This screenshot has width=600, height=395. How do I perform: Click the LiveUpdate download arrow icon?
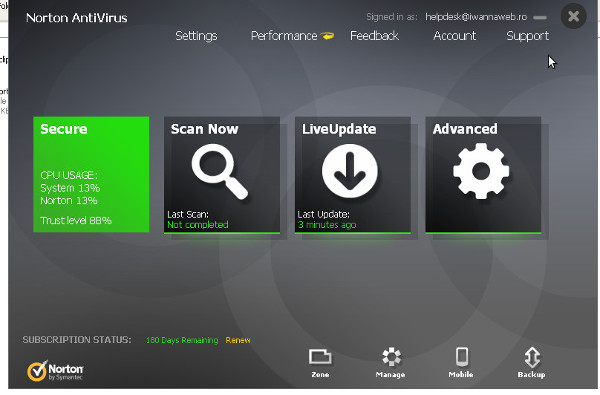tap(350, 171)
